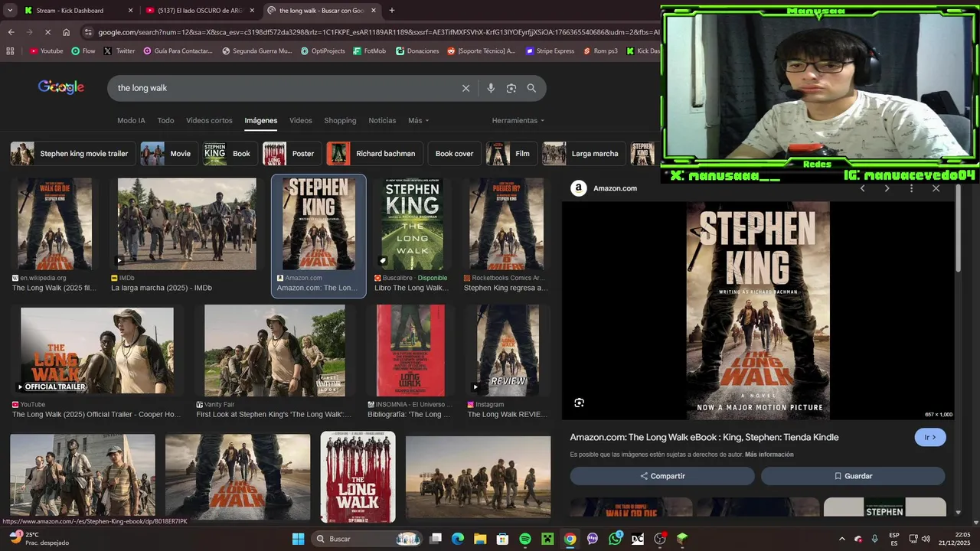Screen dimensions: 980x551
Task: Filter images by Richard bachman chip
Action: [x=375, y=154]
